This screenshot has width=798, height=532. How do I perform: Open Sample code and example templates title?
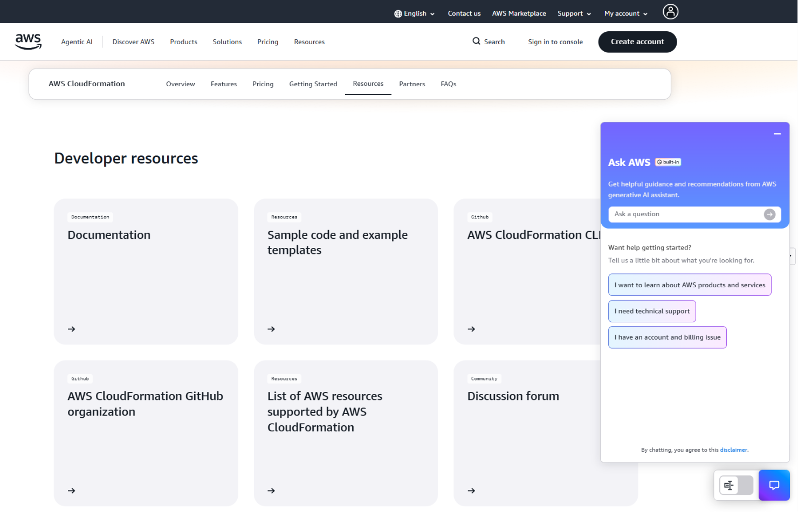click(x=338, y=243)
